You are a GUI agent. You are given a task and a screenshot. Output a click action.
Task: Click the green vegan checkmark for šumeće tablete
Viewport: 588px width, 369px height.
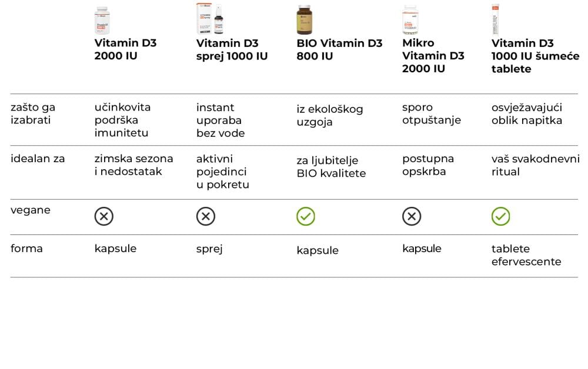[x=501, y=216]
